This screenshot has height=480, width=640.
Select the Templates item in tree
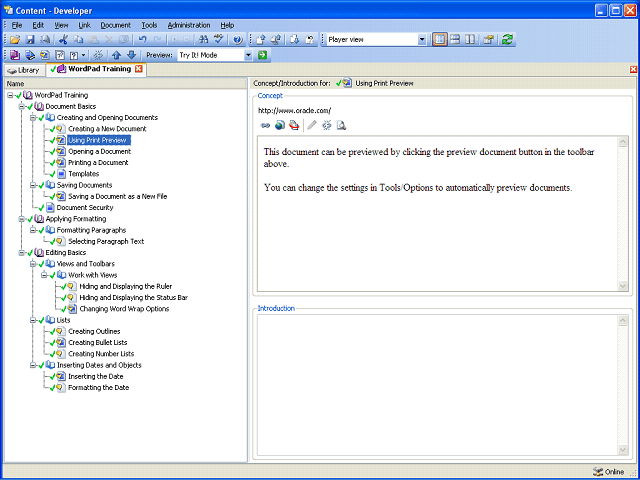click(84, 174)
